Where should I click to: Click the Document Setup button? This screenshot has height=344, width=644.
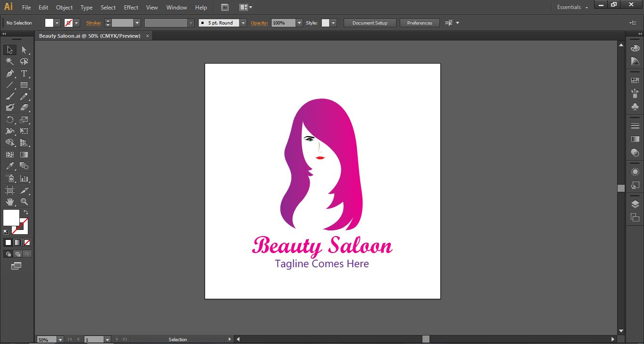click(370, 23)
